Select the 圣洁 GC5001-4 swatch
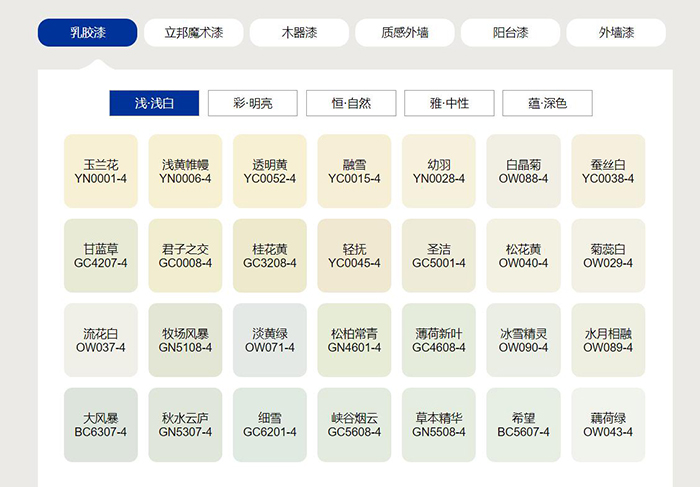Image resolution: width=700 pixels, height=487 pixels. (x=438, y=256)
